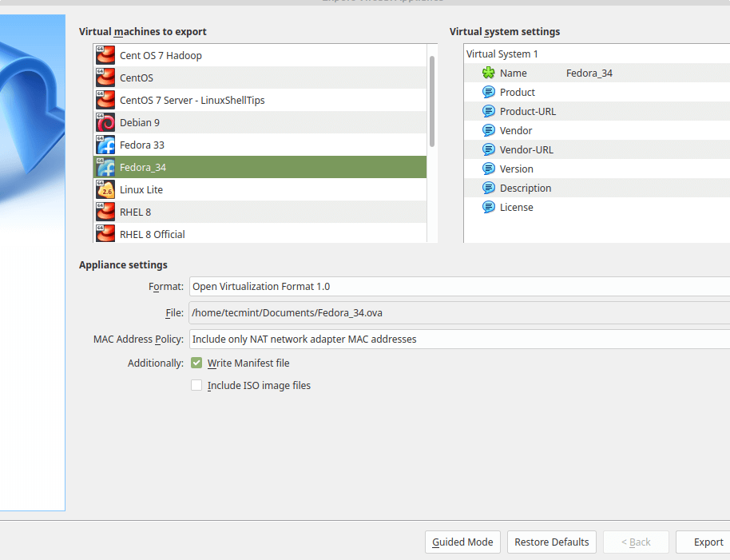Click the Fedora 33 logo icon

pos(105,145)
